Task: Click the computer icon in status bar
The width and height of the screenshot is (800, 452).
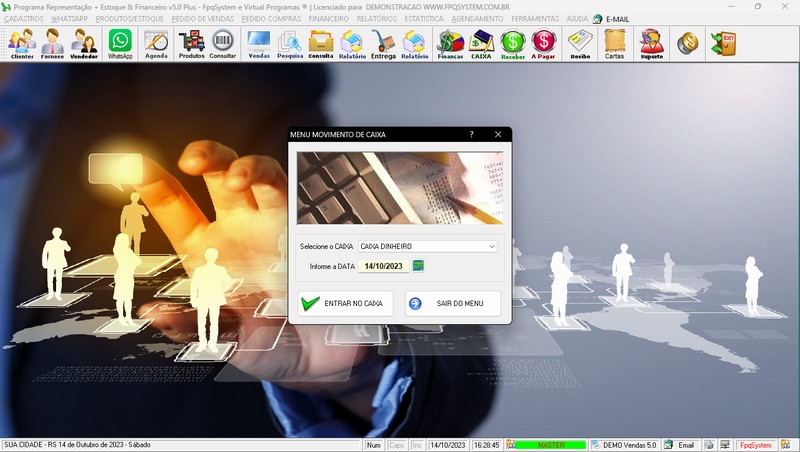Action: (x=725, y=445)
